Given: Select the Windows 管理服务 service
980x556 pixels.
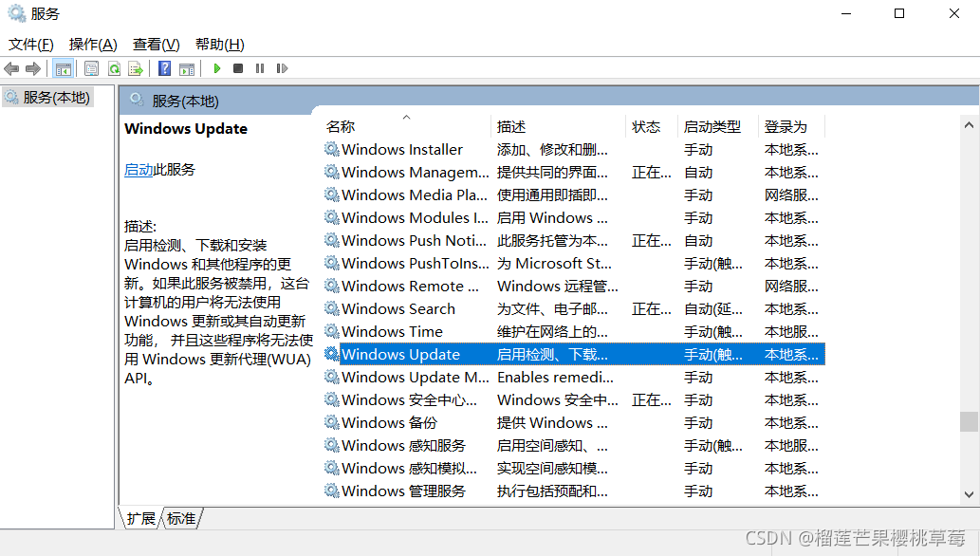Looking at the screenshot, I should (404, 491).
